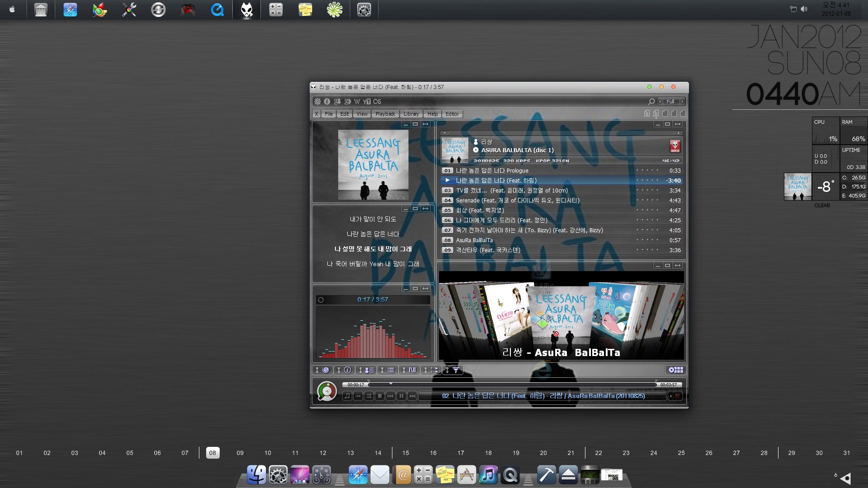Select track 03 TV를 껐네
This screenshot has width=868, height=488.
tap(561, 190)
